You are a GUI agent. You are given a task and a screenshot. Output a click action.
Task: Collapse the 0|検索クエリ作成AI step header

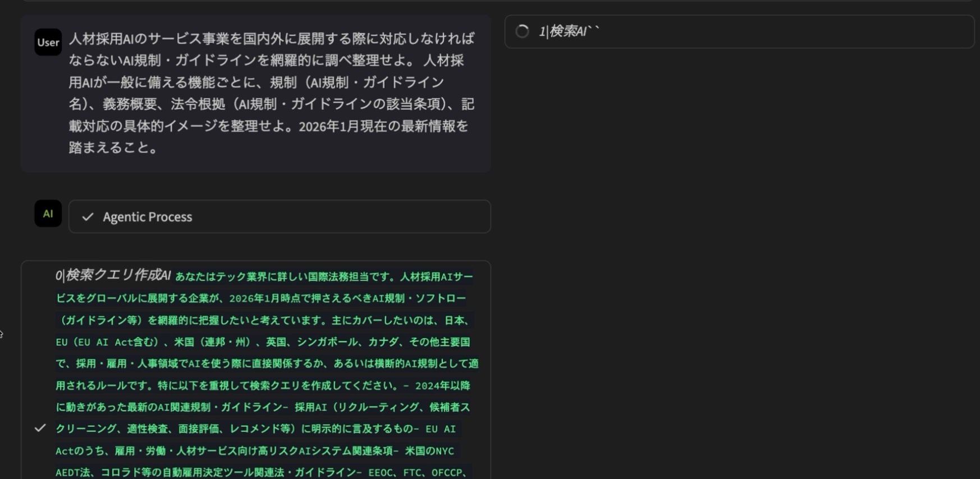coord(113,275)
